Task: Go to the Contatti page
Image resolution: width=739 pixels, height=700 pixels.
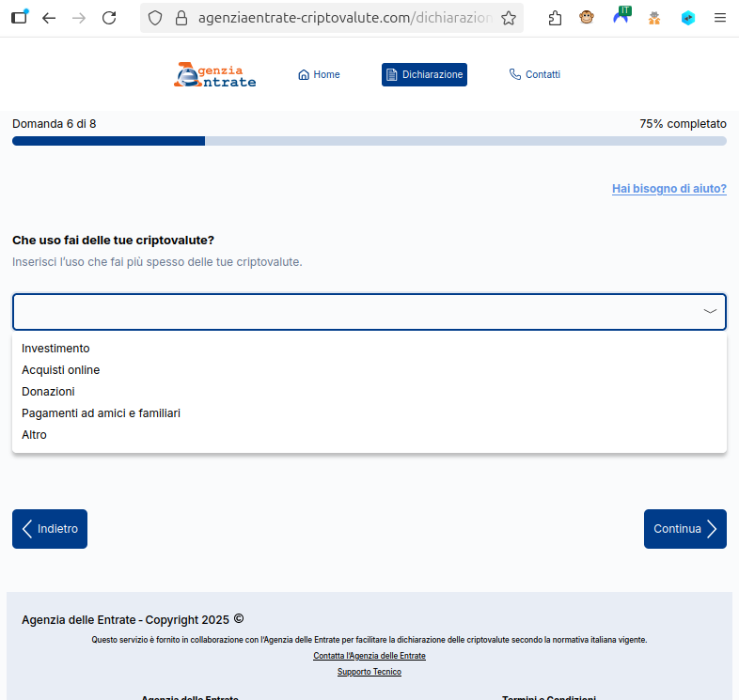Action: coord(534,75)
